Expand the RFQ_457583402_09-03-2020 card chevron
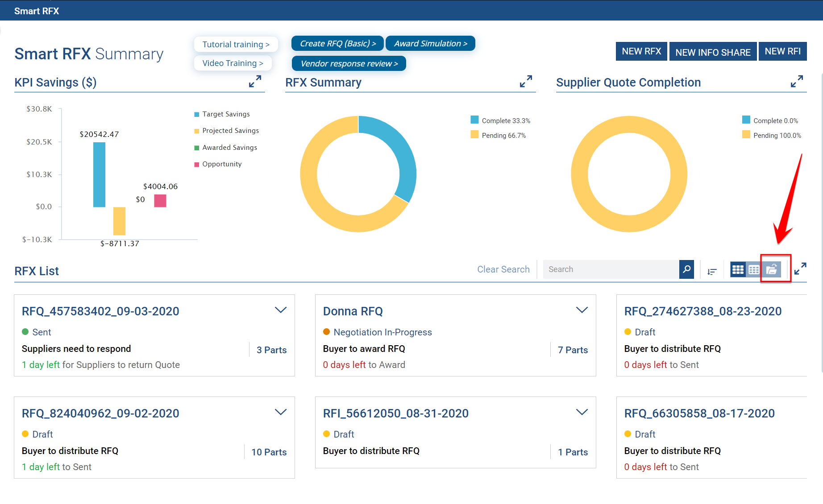This screenshot has height=504, width=823. [x=280, y=310]
